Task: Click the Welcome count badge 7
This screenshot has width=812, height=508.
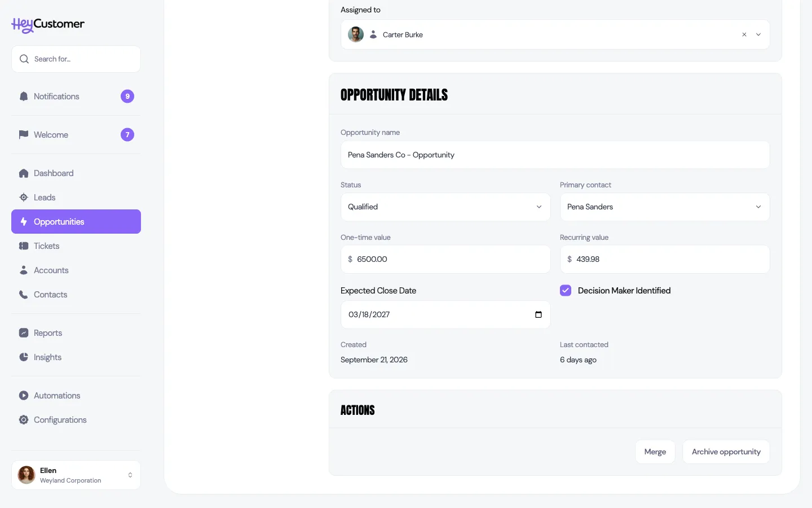Action: pos(127,135)
